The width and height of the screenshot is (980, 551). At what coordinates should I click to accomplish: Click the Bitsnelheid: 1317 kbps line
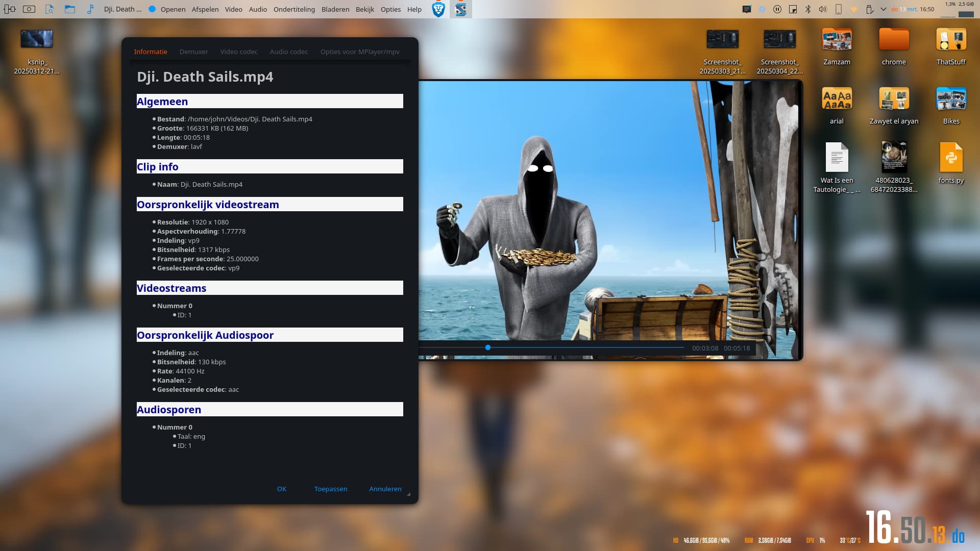[x=193, y=249]
